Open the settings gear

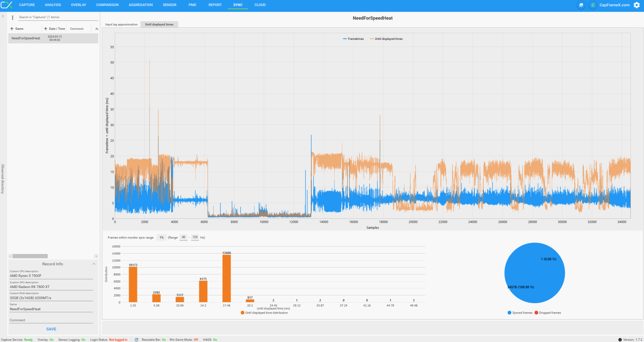[637, 5]
